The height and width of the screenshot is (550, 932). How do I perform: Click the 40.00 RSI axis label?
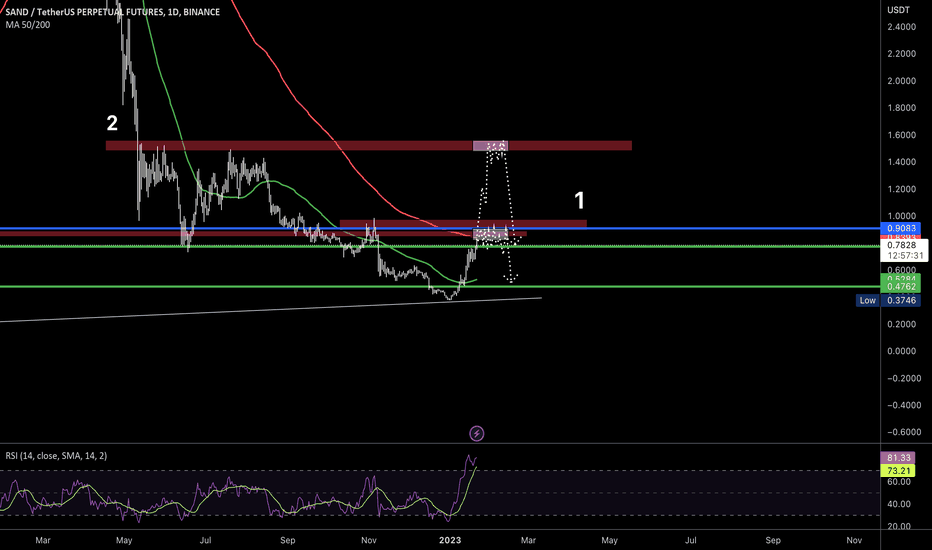(899, 504)
